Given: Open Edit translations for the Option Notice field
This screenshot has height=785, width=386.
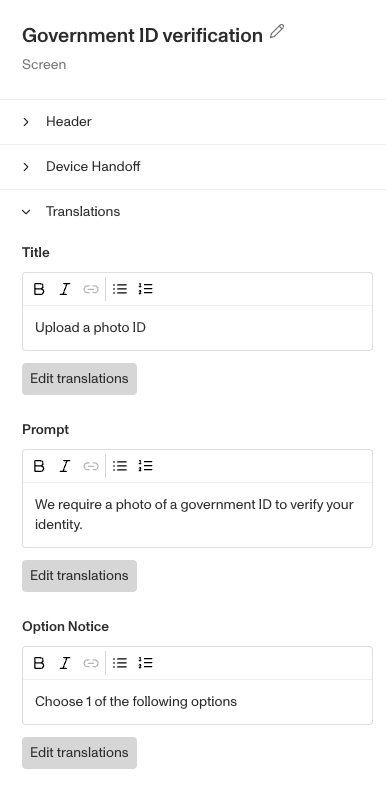Looking at the screenshot, I should (79, 753).
